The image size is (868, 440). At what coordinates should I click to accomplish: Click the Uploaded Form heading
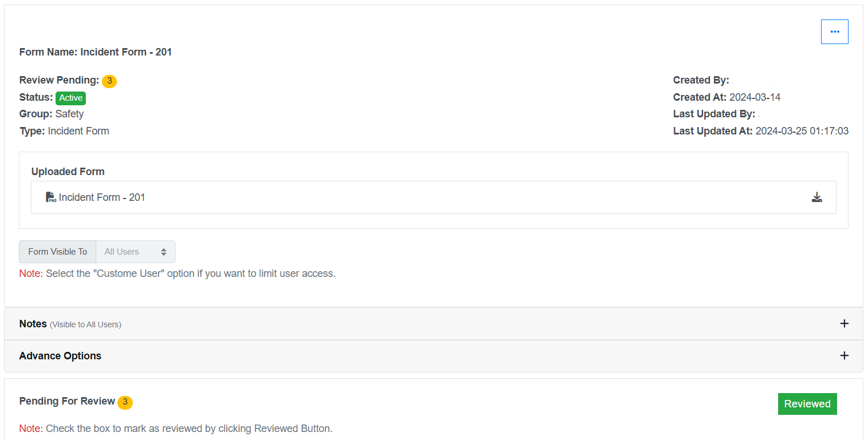68,172
